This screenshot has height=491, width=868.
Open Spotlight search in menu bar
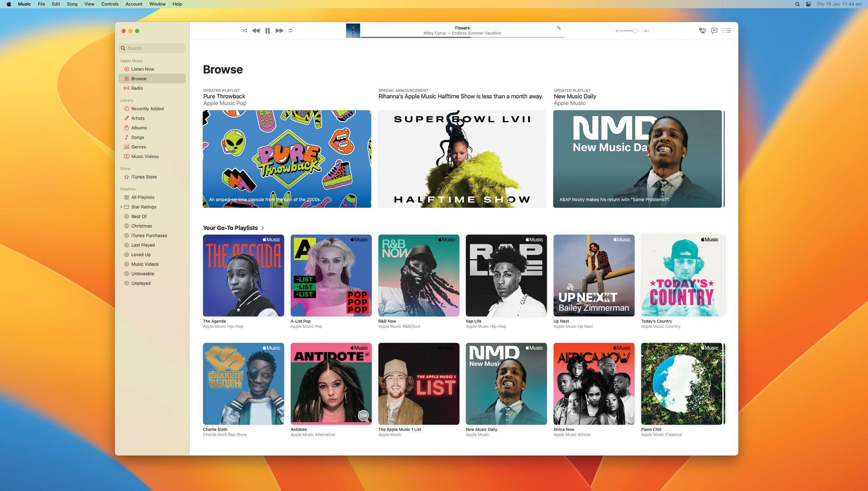point(797,4)
